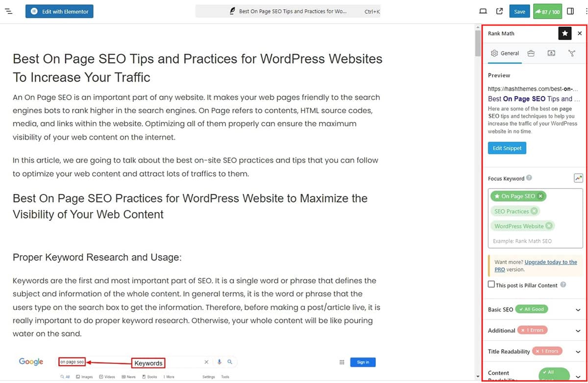Click the 'All Good' Basic SEO badge
Image resolution: width=588 pixels, height=383 pixels.
[532, 310]
